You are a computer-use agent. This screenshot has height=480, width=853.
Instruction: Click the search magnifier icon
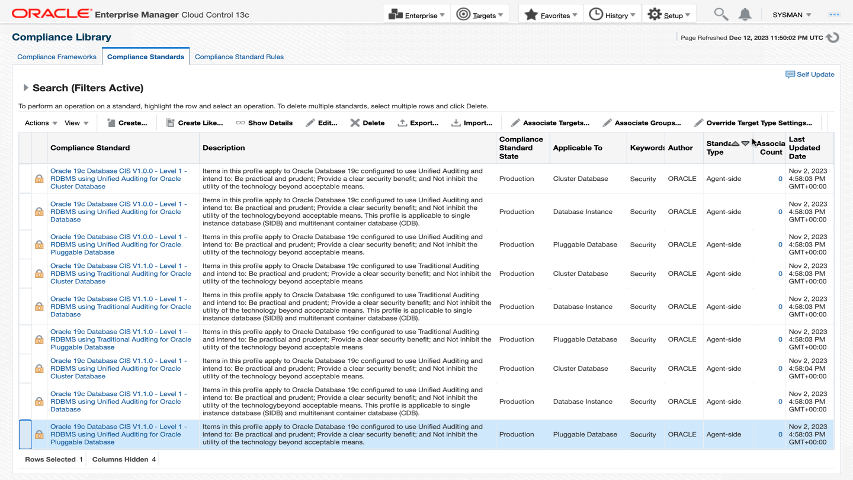click(x=721, y=14)
